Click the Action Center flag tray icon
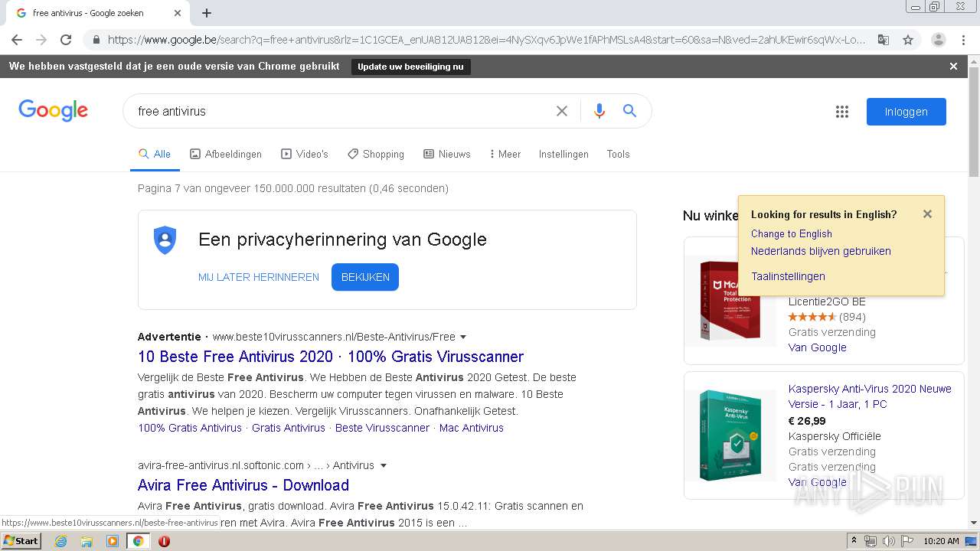This screenshot has height=551, width=980. point(907,541)
